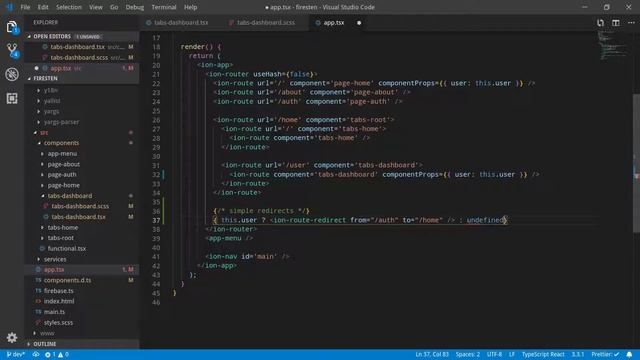The width and height of the screenshot is (640, 360).
Task: Click Ln 37, Col 83 in the status bar
Action: (x=432, y=354)
